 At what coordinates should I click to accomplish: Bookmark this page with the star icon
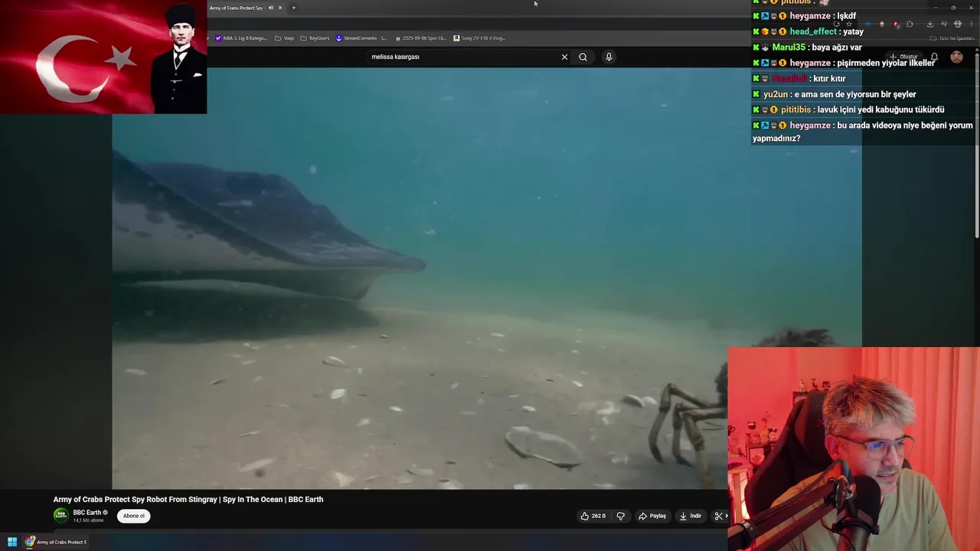pos(848,24)
